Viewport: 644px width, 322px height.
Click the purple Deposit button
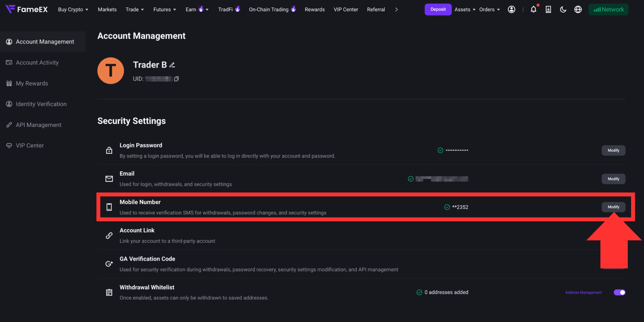[438, 9]
